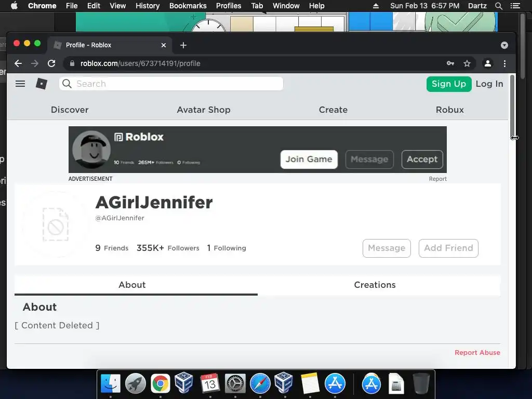
Task: Click the Message button in the advertisement
Action: point(369,159)
